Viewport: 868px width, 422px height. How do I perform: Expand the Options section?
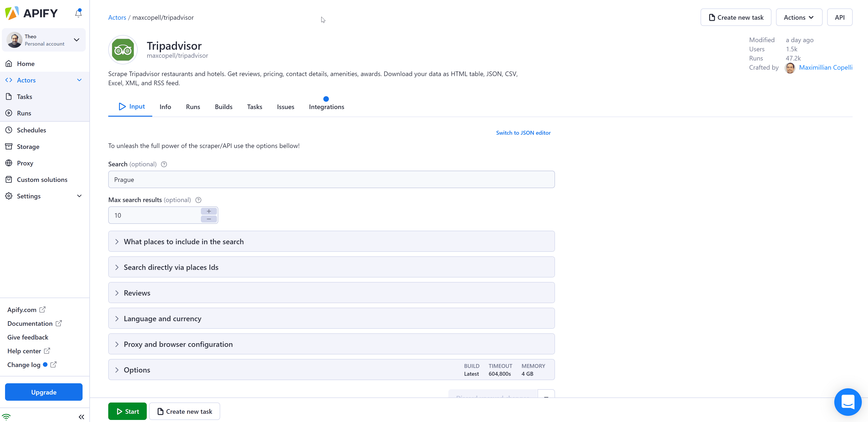331,370
